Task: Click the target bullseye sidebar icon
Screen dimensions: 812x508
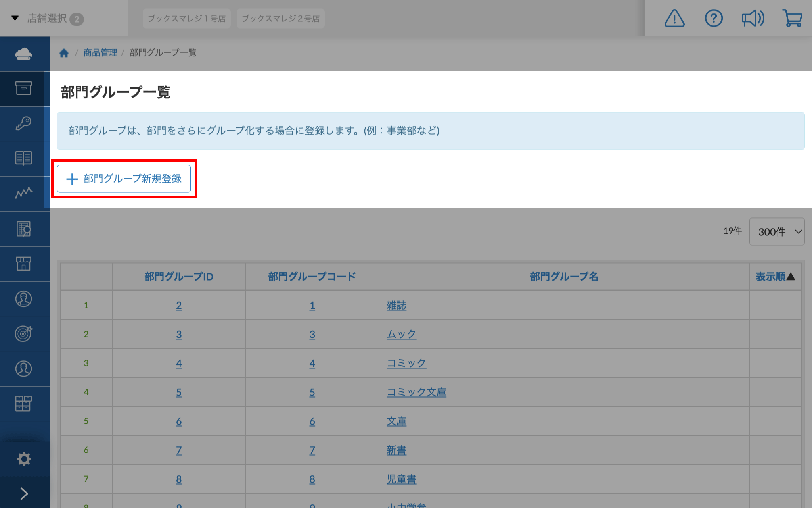Action: click(x=23, y=333)
